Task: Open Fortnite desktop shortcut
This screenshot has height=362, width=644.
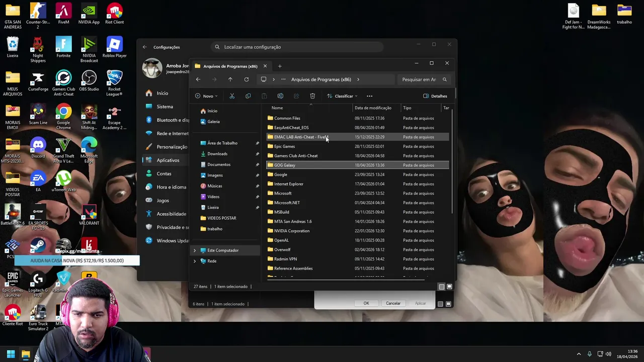Action: 63,47
